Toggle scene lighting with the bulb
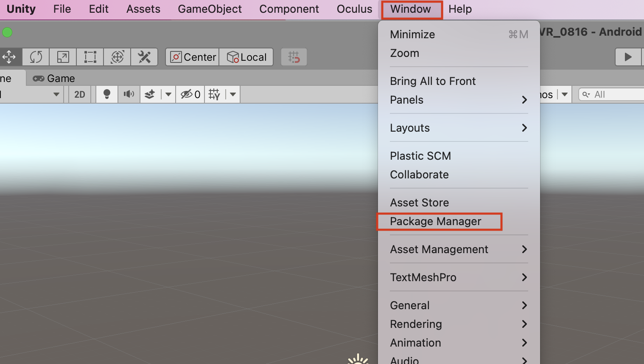Screen dimensions: 644x364 click(x=107, y=94)
